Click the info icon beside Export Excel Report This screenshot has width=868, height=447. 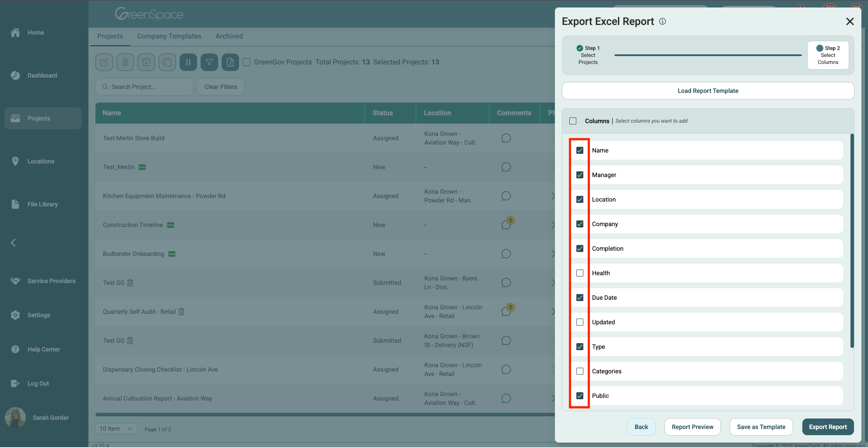(663, 21)
